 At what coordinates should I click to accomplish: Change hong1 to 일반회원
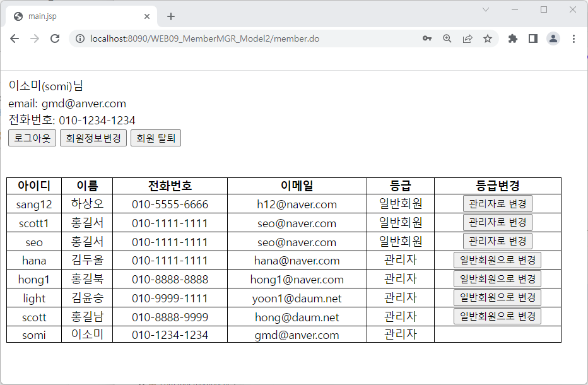497,279
